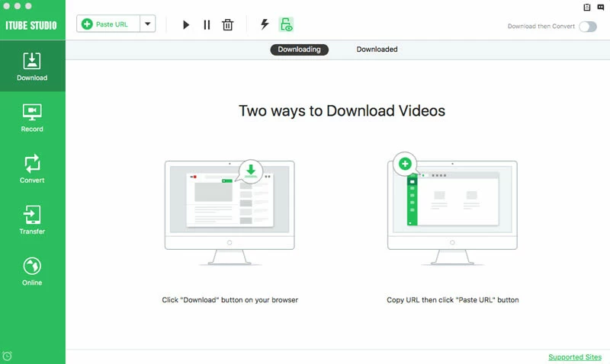Viewport: 610px width, 364px height.
Task: Pause downloads with the pause icon
Action: click(x=207, y=25)
